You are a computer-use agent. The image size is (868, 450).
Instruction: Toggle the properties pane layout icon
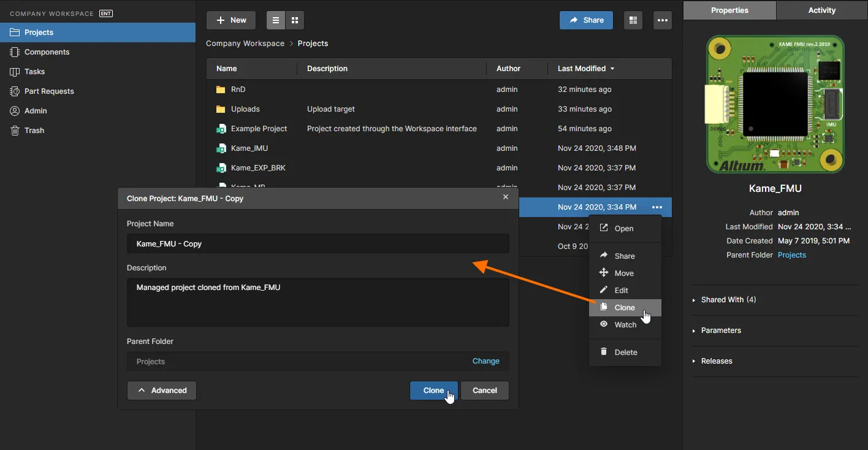coord(633,20)
